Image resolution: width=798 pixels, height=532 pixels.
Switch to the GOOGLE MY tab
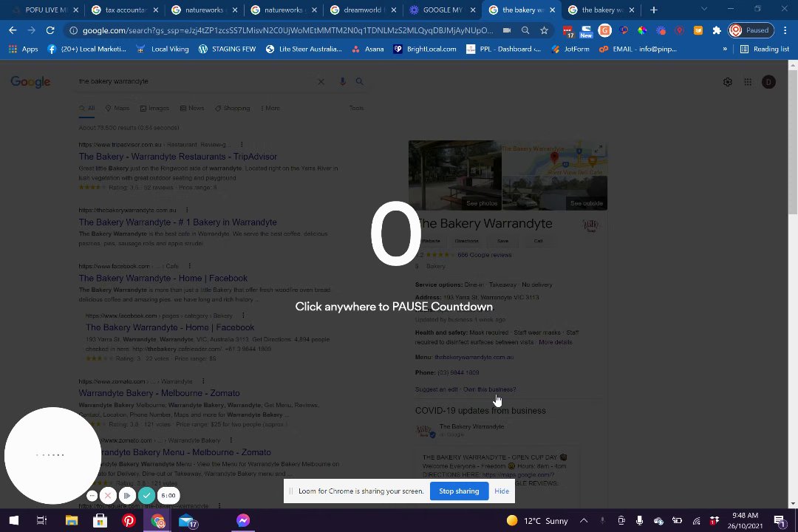click(443, 10)
